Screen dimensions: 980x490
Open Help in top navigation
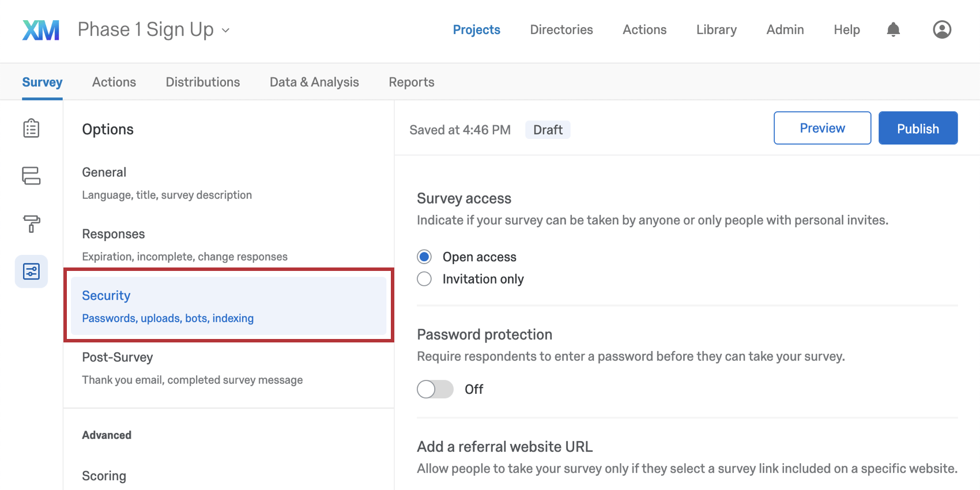[x=846, y=29]
